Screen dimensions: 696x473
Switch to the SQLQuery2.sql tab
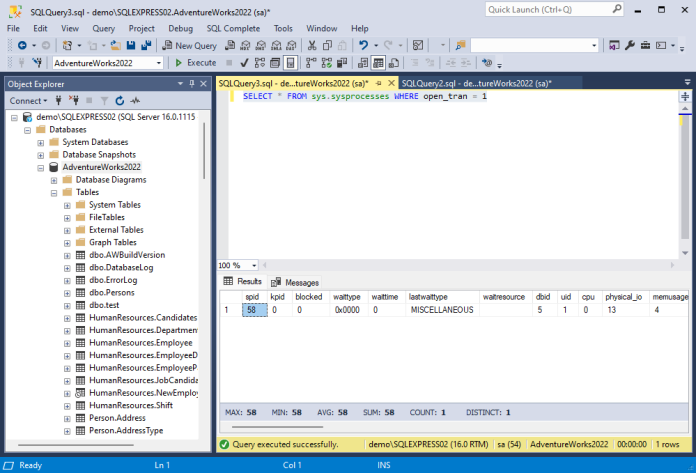point(476,83)
